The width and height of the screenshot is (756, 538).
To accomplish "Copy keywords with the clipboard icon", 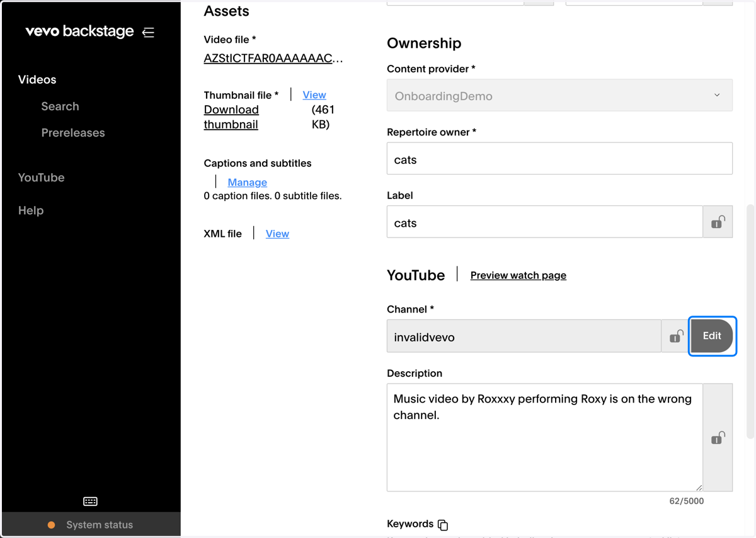I will tap(443, 525).
